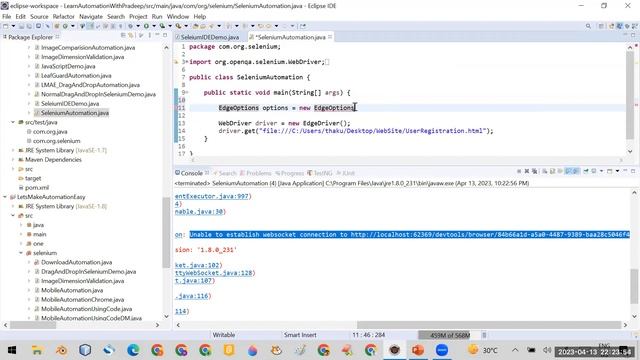640x360 pixels.
Task: Collapse the selenium package folder
Action: tap(21, 253)
